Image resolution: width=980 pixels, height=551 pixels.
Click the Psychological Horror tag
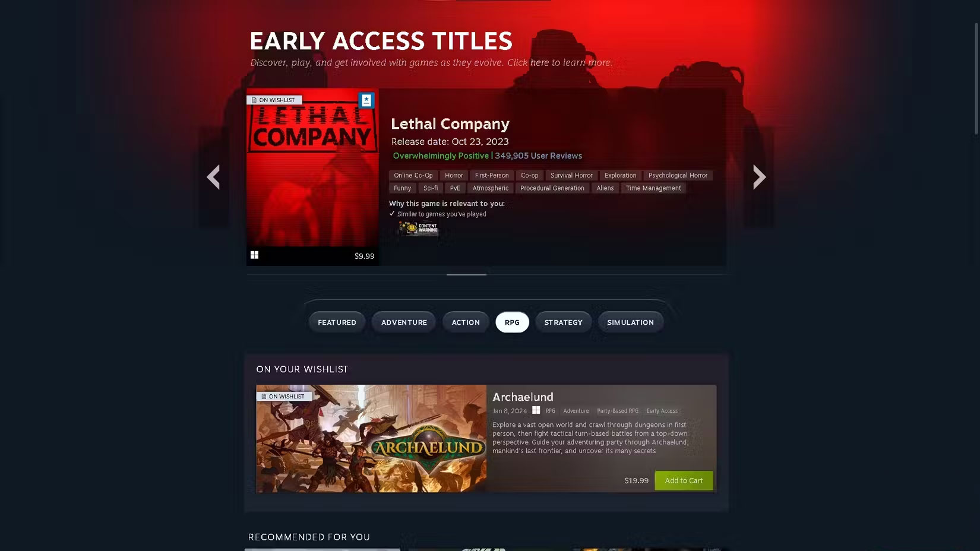click(678, 175)
